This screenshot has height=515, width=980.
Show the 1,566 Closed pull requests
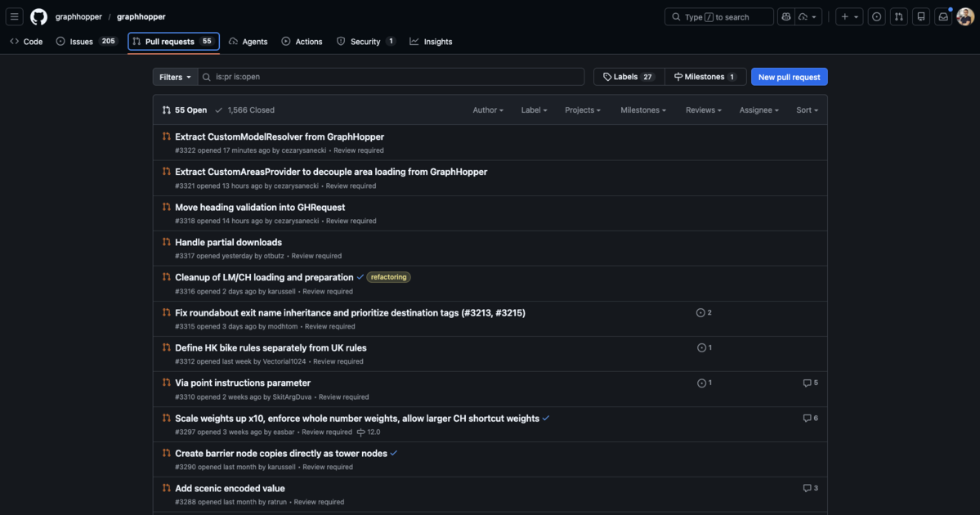[244, 110]
